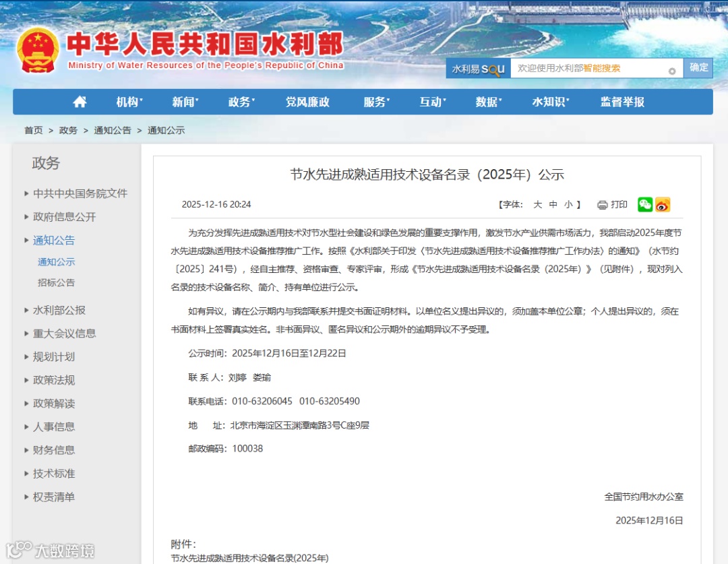
Task: Open the 机构 navigation menu
Action: click(x=129, y=102)
